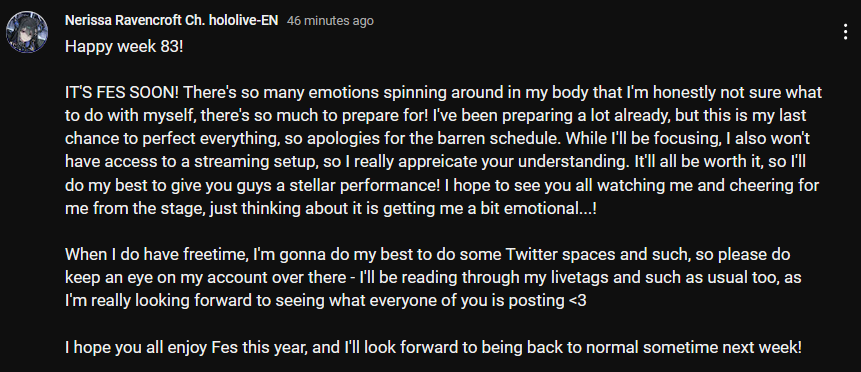Click the 'Happy week 83!' greeting line
The height and width of the screenshot is (372, 861).
coord(124,46)
